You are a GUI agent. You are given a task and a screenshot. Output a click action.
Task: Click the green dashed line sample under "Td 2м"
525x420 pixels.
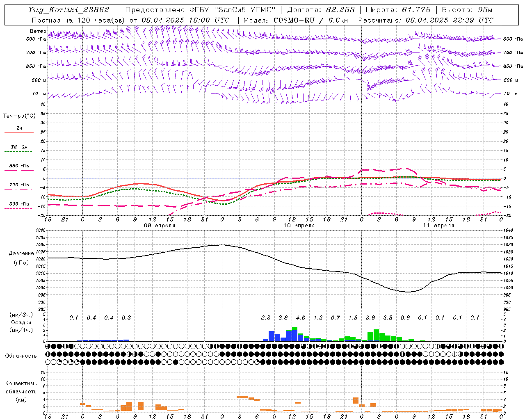pos(18,152)
